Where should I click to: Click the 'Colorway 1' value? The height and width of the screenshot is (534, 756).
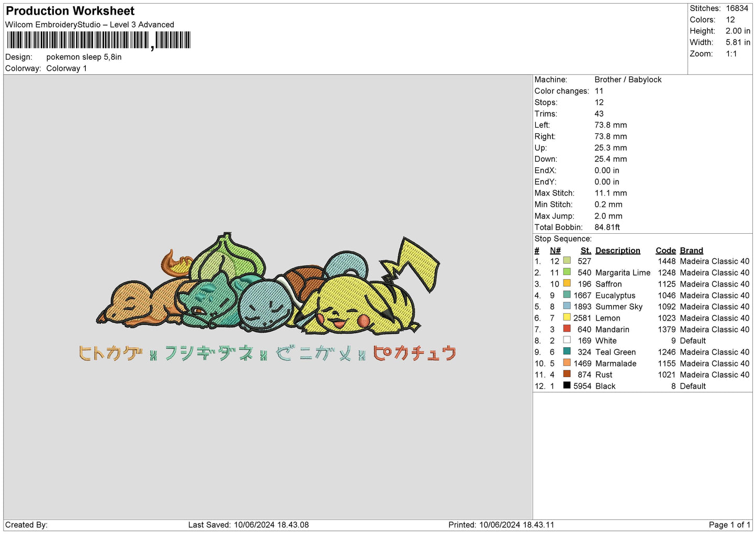point(66,69)
